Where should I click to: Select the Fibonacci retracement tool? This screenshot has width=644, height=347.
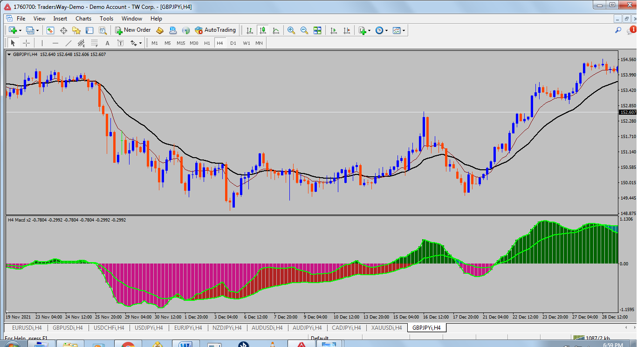pyautogui.click(x=95, y=43)
